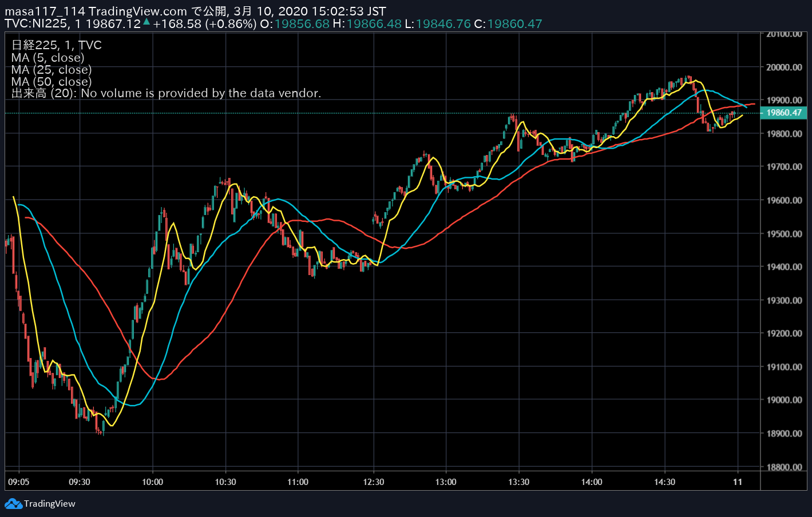Screen dimensions: 812x517
Task: Click the 19000.00 price axis label
Action: pyautogui.click(x=784, y=400)
